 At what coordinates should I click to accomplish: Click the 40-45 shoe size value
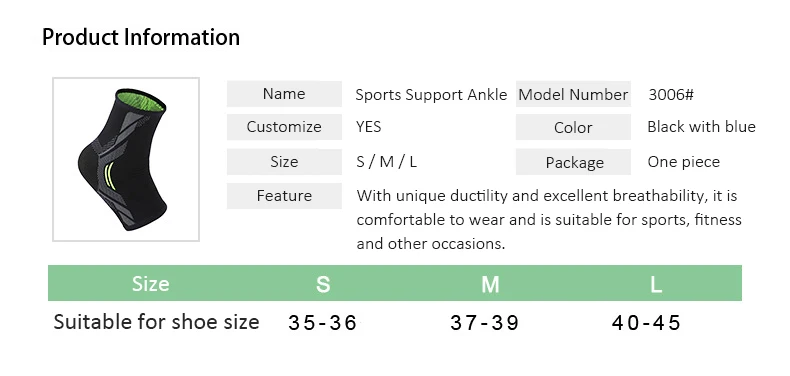[646, 323]
